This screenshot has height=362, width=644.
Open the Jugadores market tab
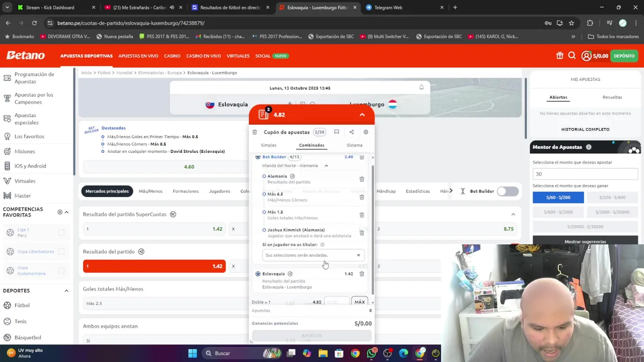click(219, 191)
